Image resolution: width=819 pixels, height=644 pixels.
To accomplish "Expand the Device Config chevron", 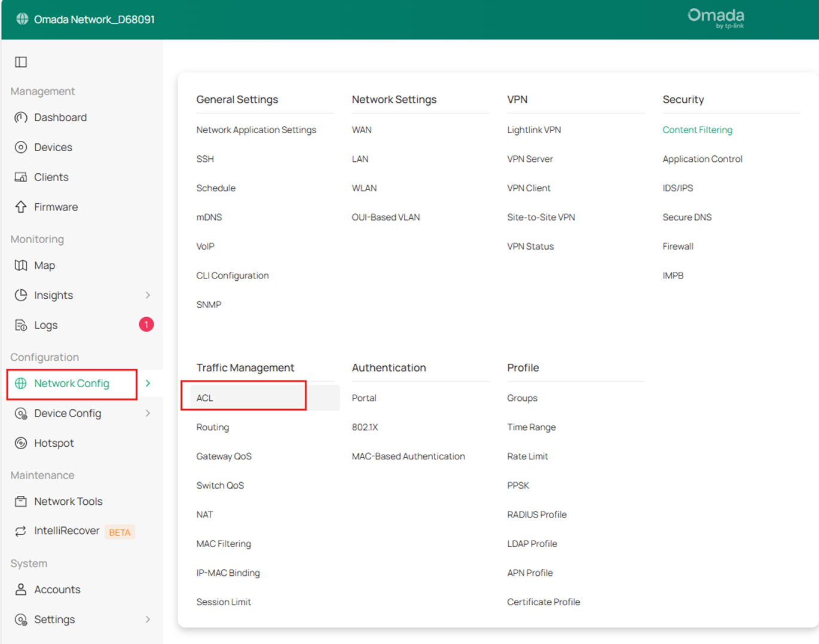I will click(148, 413).
